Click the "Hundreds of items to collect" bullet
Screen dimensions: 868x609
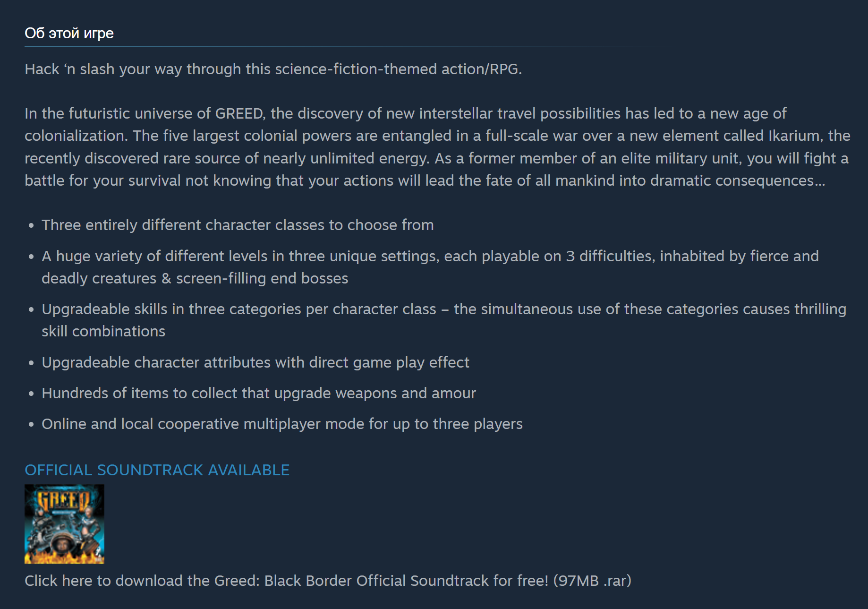[x=259, y=393]
